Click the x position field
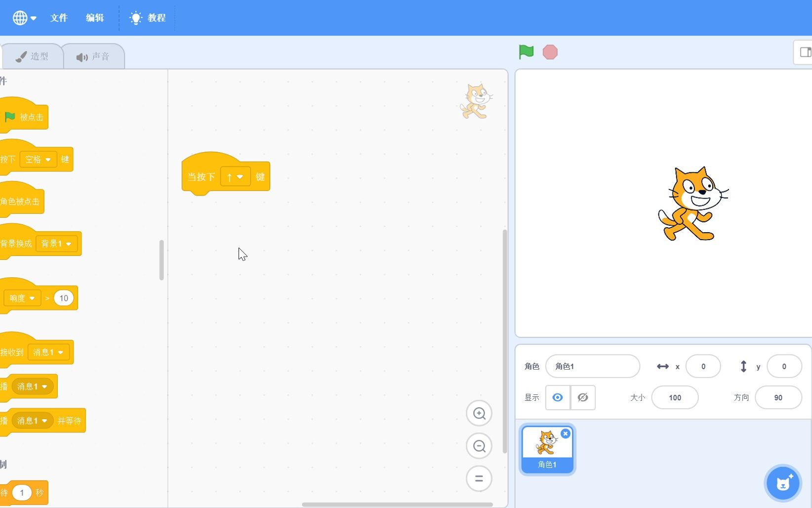This screenshot has width=812, height=508. point(703,366)
